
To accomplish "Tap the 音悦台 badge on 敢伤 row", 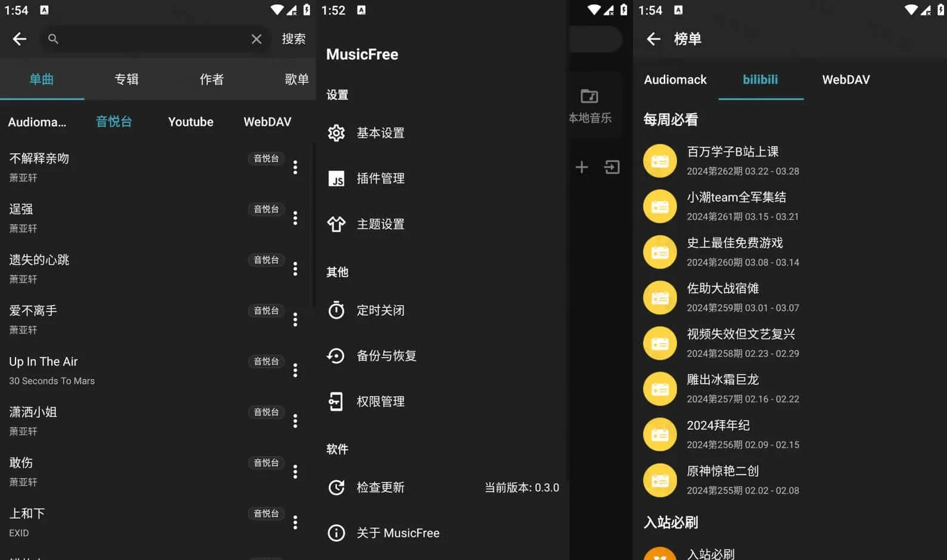I will pyautogui.click(x=266, y=463).
